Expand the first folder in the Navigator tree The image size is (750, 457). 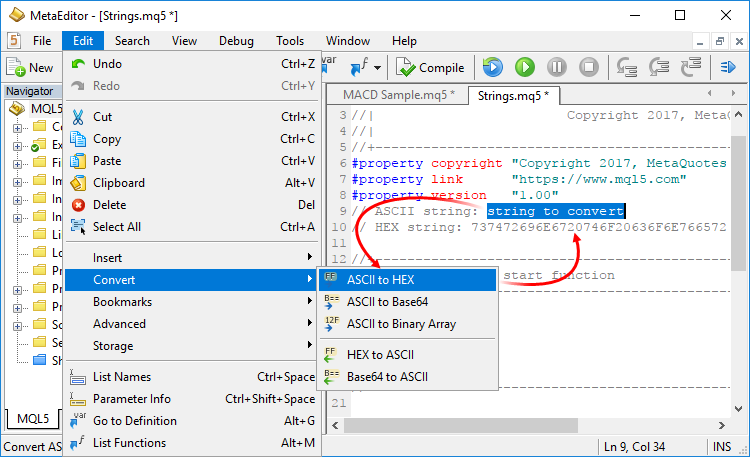pos(17,127)
